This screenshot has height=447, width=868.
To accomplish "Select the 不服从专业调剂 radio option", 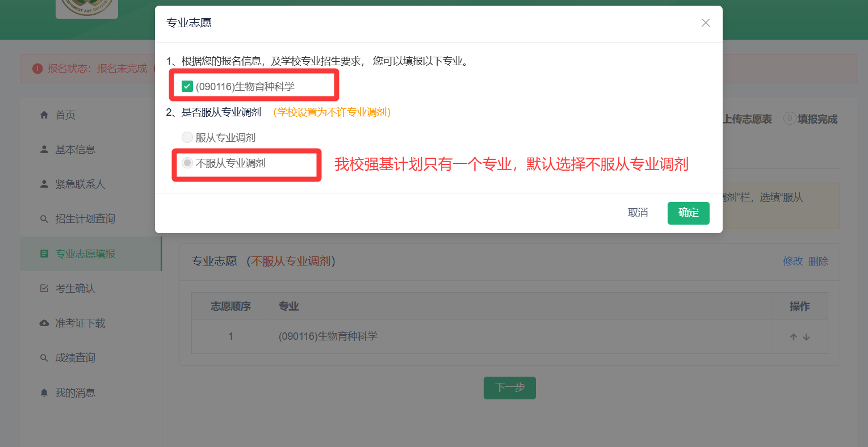I will (187, 163).
